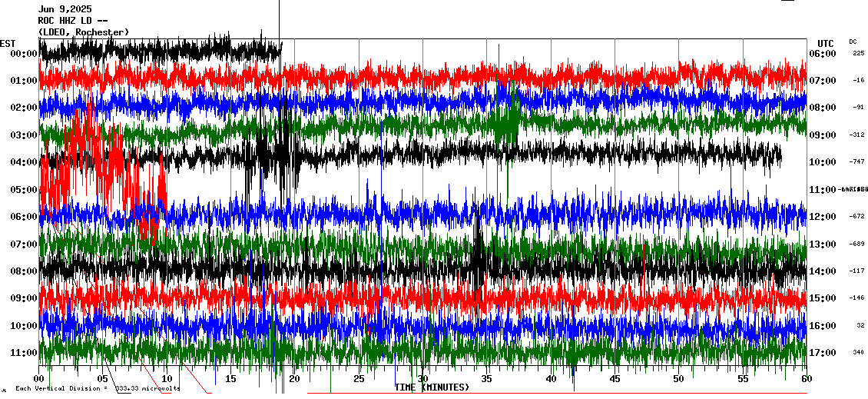The width and height of the screenshot is (868, 399).
Task: Click the TIME (MINUTES) axis label
Action: 432,387
